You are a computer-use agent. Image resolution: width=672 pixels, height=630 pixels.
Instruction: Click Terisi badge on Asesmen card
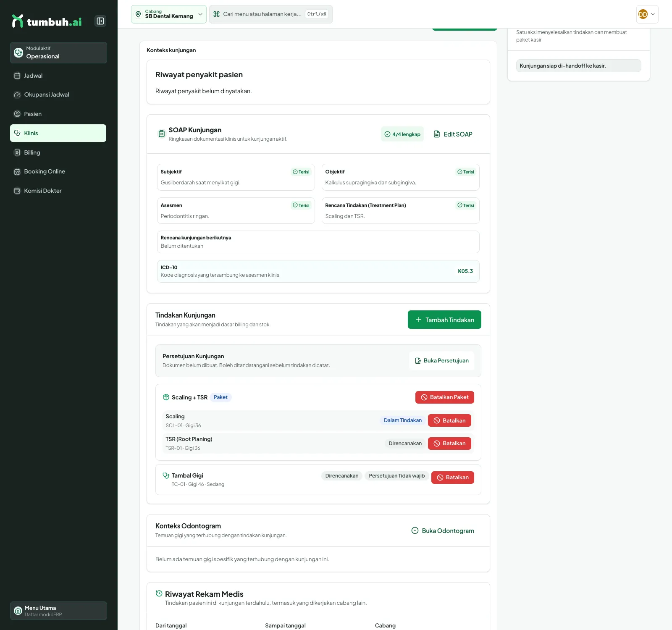tap(301, 205)
